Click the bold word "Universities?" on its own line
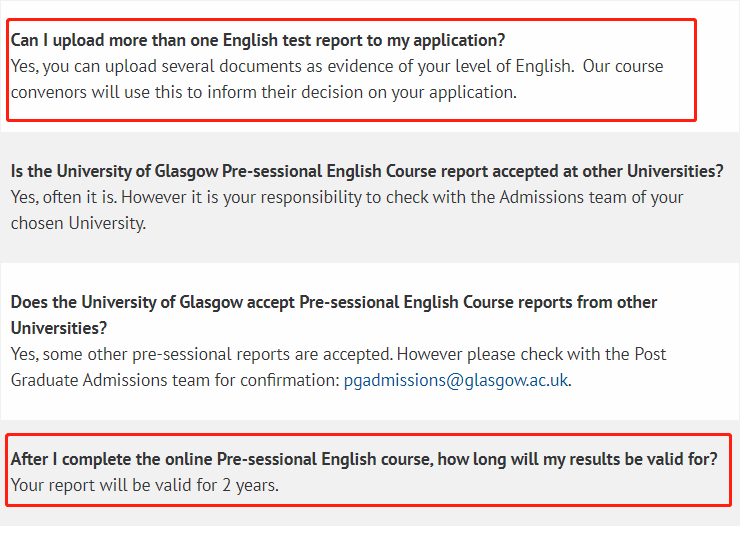 point(59,328)
